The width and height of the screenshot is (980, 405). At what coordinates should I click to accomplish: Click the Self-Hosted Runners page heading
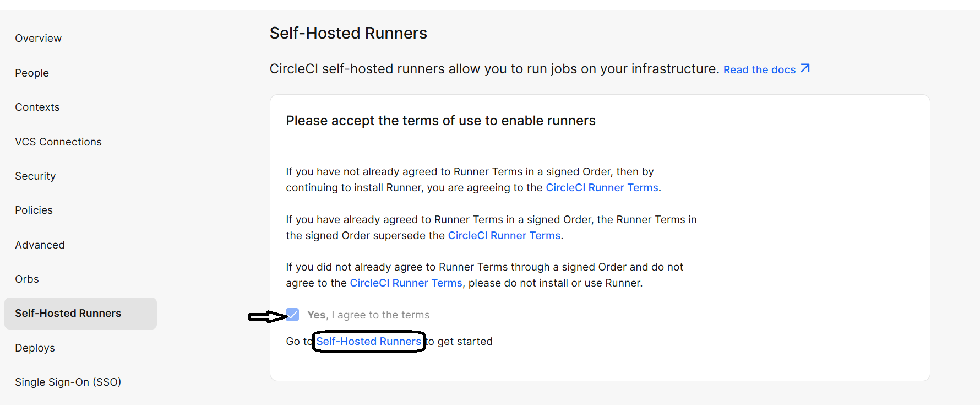pos(348,33)
